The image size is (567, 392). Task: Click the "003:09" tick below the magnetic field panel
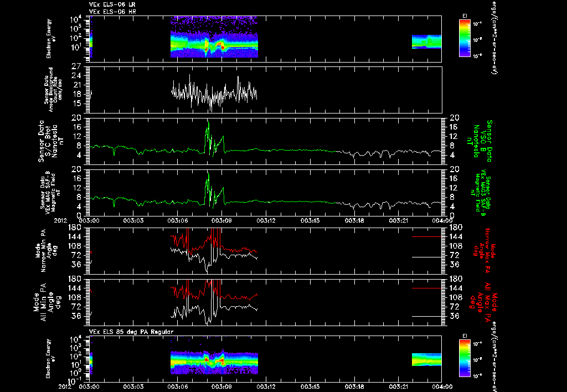221,220
